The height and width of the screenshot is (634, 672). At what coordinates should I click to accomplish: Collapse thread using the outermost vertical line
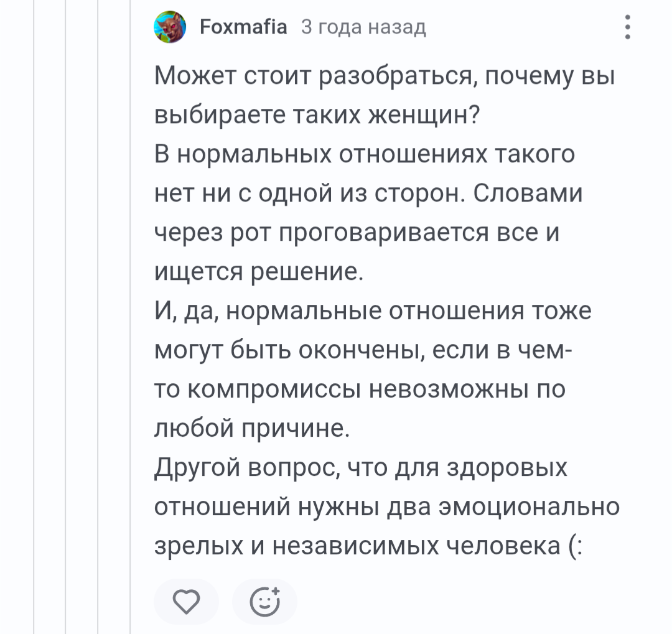(34, 317)
